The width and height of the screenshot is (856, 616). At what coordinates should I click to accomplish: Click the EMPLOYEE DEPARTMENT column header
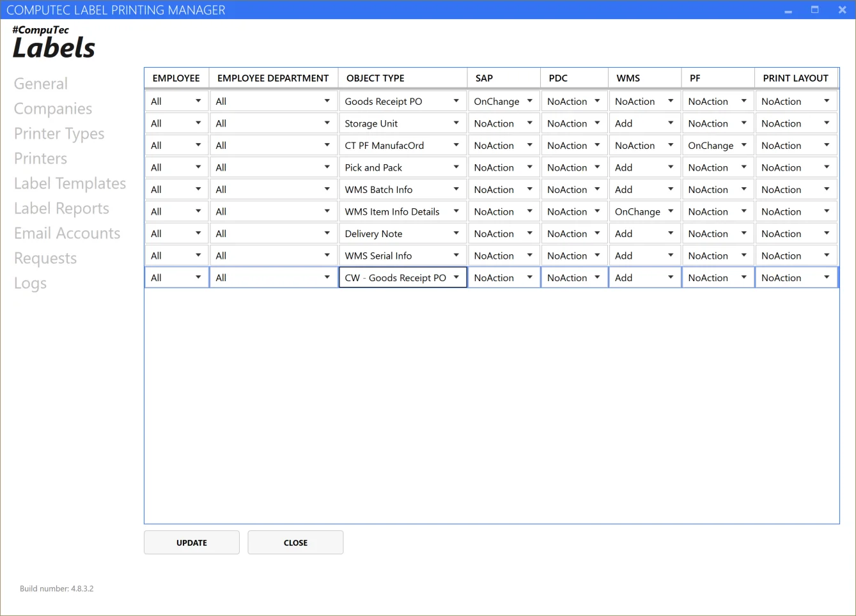[273, 78]
